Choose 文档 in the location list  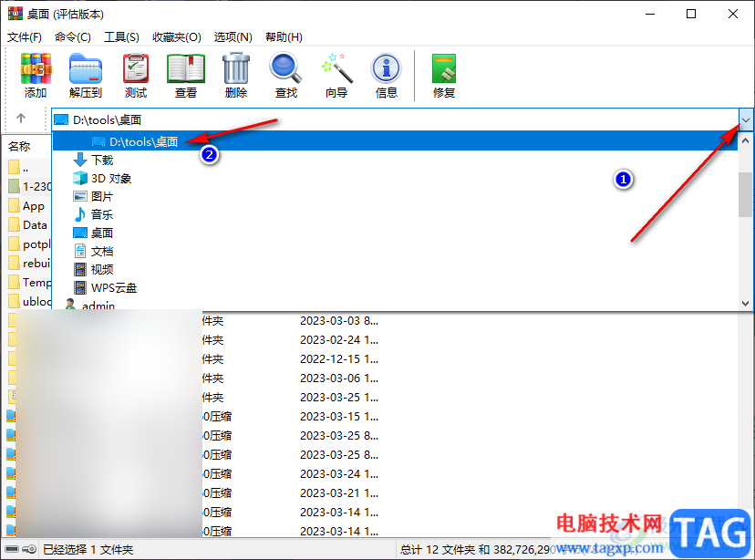pyautogui.click(x=102, y=252)
